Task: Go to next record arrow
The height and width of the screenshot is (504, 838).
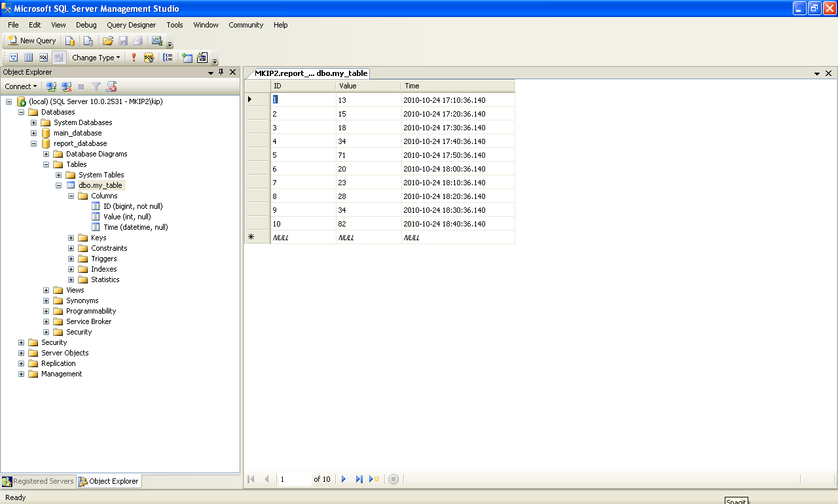Action: tap(344, 479)
